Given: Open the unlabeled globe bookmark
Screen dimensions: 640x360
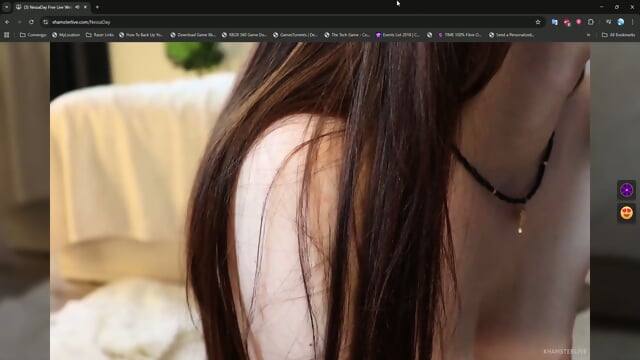Looking at the screenshot, I should point(429,35).
